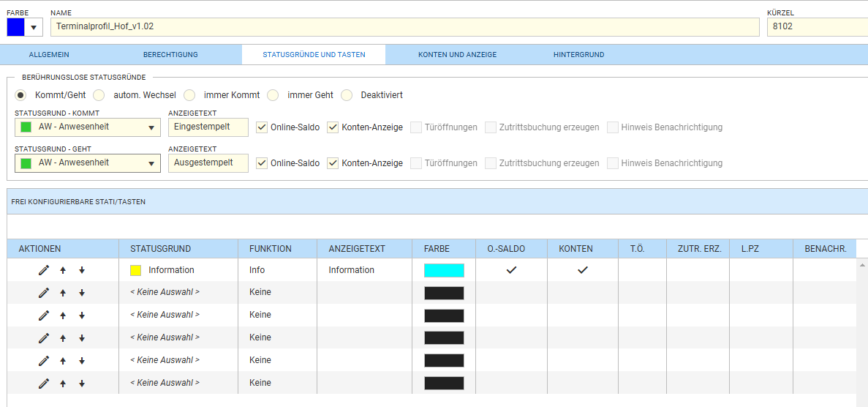868x407 pixels.
Task: Edit the fifth table row with the pencil
Action: tap(44, 360)
